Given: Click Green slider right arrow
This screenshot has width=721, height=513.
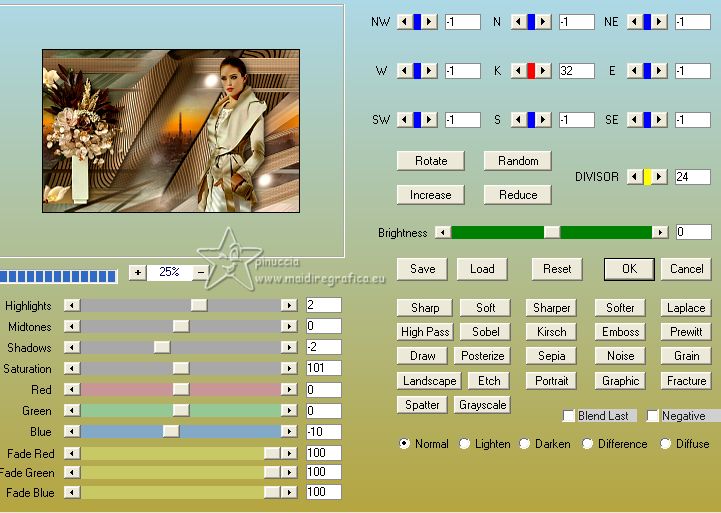Looking at the screenshot, I should tap(289, 410).
